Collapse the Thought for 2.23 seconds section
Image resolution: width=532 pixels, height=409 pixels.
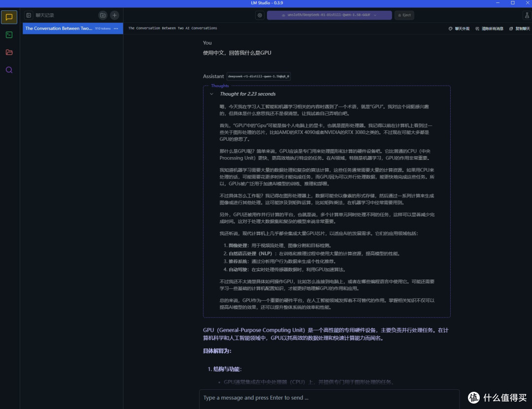coord(212,94)
